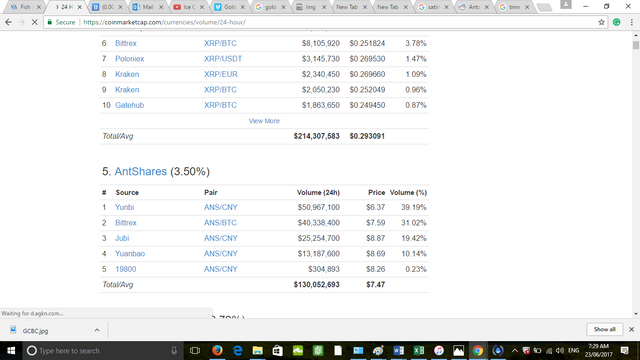Click the Secure padlock site info
This screenshot has height=360, width=640.
[x=61, y=22]
